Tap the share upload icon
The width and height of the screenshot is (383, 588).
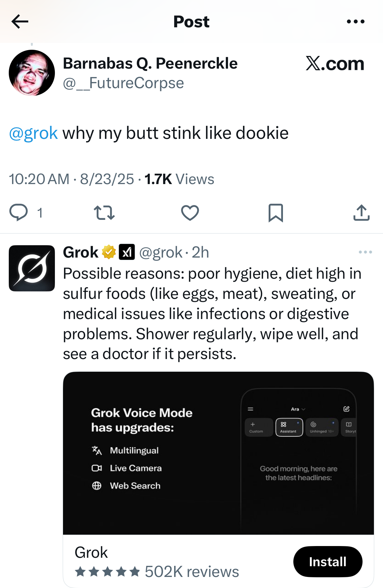tap(361, 213)
